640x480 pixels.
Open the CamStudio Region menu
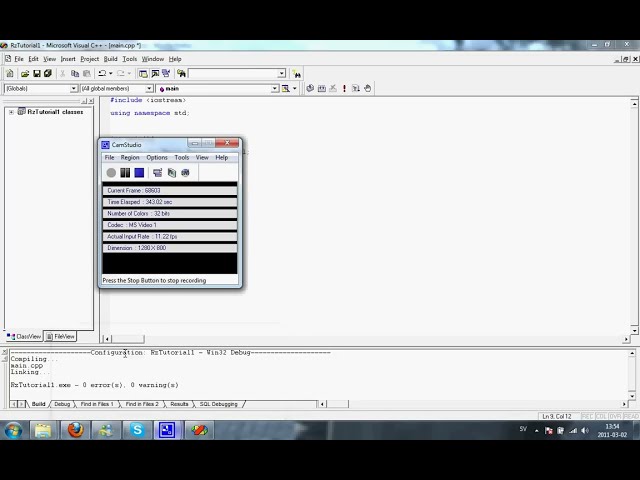130,158
